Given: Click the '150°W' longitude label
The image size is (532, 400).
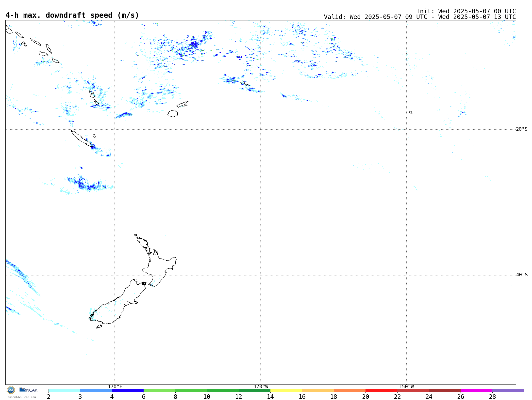Looking at the screenshot, I should (406, 387).
